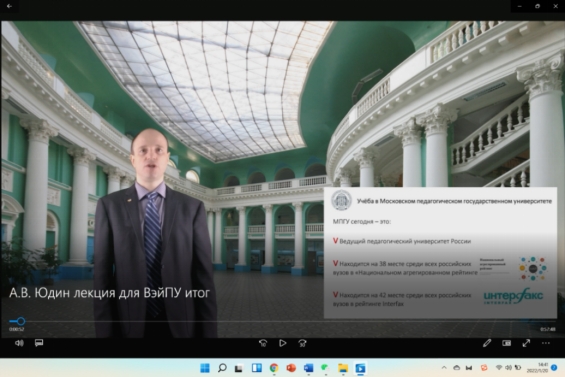Open taskbar search magnifier
The width and height of the screenshot is (565, 377).
pyautogui.click(x=222, y=368)
